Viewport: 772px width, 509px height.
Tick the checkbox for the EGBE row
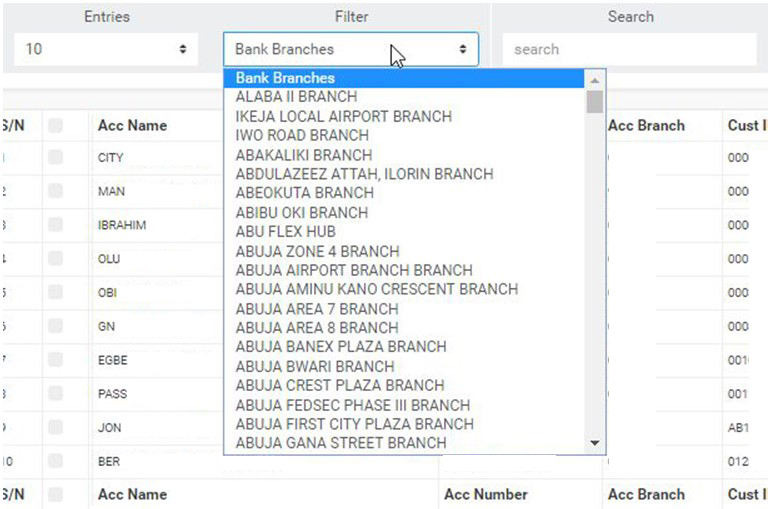pos(55,360)
